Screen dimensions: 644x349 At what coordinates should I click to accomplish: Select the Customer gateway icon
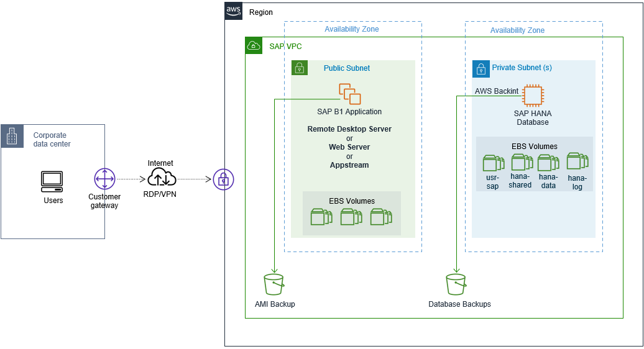(104, 179)
